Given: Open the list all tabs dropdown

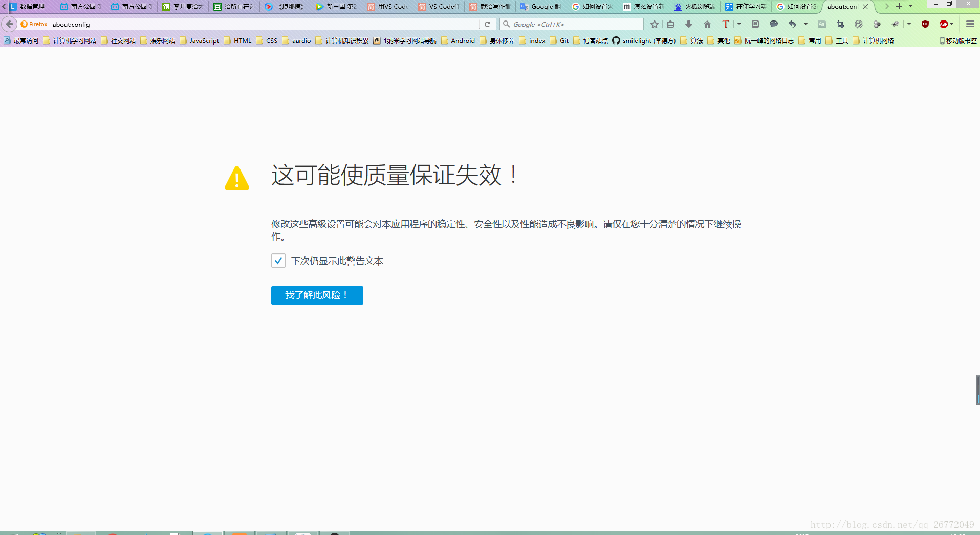Looking at the screenshot, I should 911,7.
